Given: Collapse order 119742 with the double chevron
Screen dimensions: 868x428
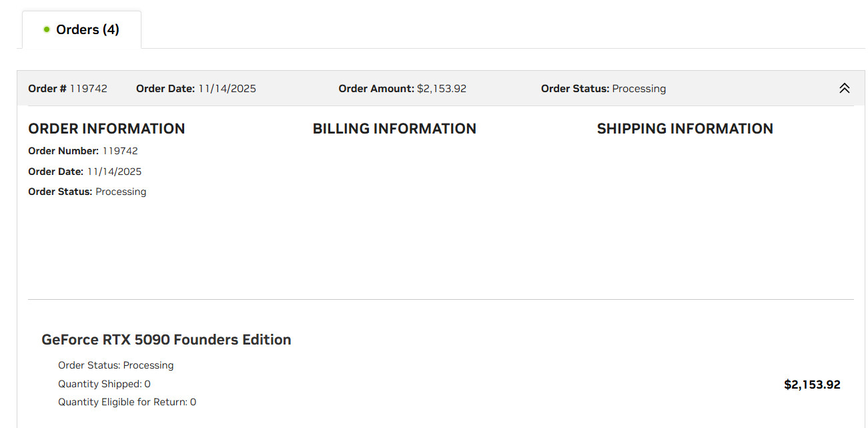Looking at the screenshot, I should point(844,88).
